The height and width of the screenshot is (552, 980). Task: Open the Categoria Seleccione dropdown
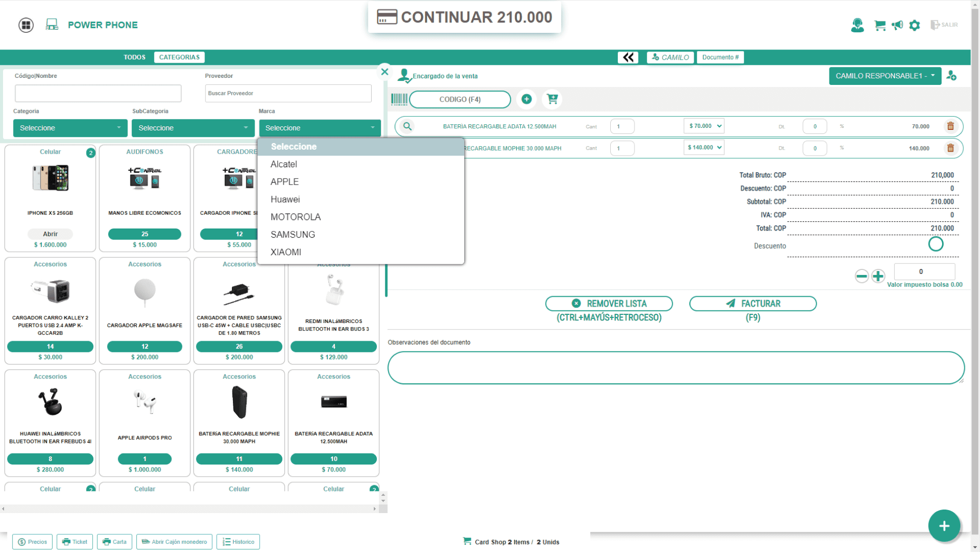70,128
